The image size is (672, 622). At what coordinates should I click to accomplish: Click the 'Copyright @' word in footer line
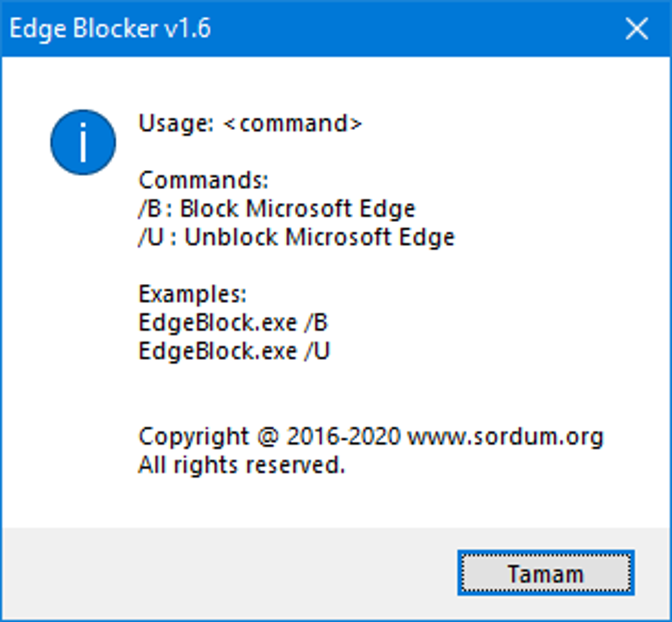pos(209,437)
